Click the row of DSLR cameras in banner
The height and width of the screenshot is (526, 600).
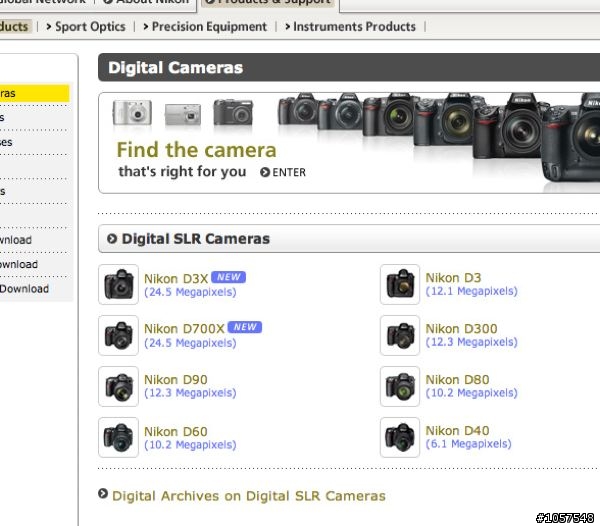(x=439, y=138)
